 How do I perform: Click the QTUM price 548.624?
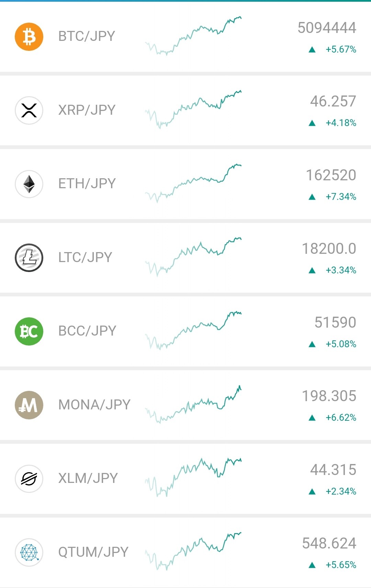pyautogui.click(x=329, y=543)
